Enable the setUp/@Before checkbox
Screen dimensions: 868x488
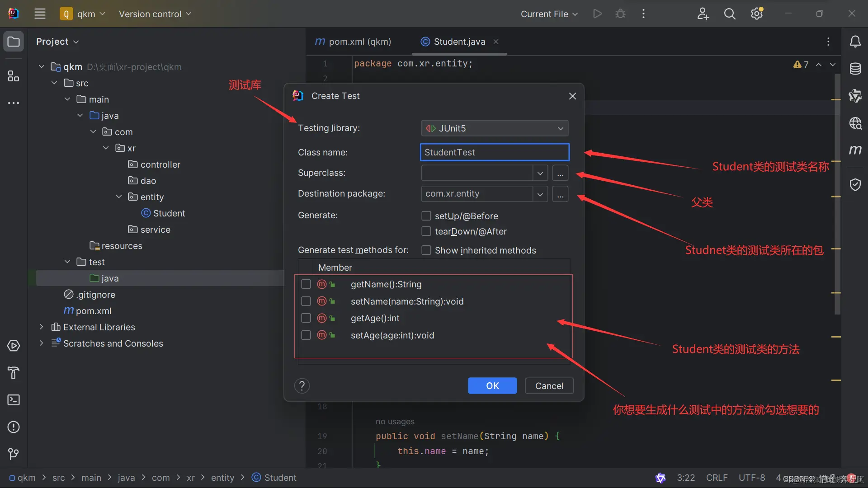coord(426,216)
